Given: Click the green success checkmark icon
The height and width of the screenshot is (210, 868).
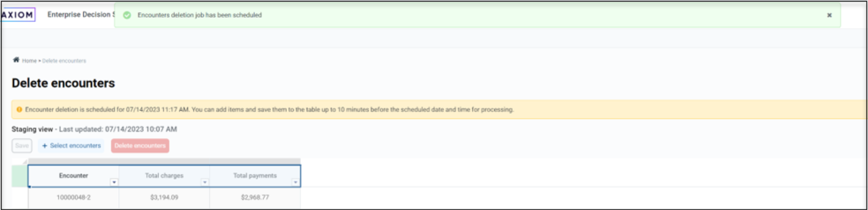Looking at the screenshot, I should (x=127, y=15).
